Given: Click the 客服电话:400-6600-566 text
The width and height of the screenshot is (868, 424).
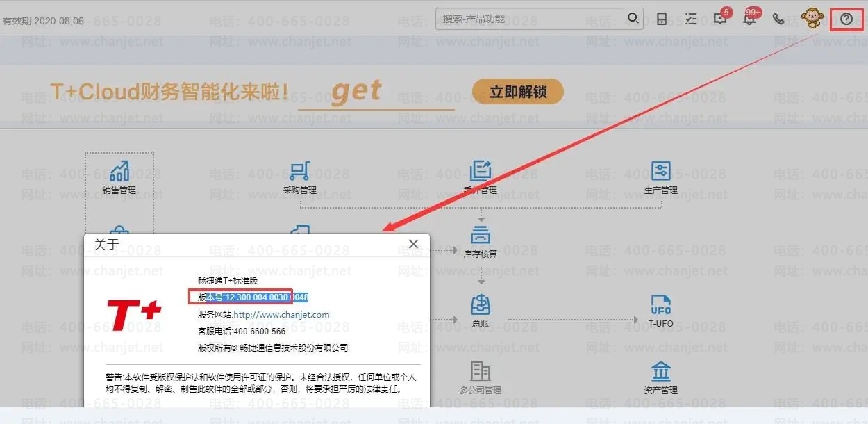Looking at the screenshot, I should (242, 331).
